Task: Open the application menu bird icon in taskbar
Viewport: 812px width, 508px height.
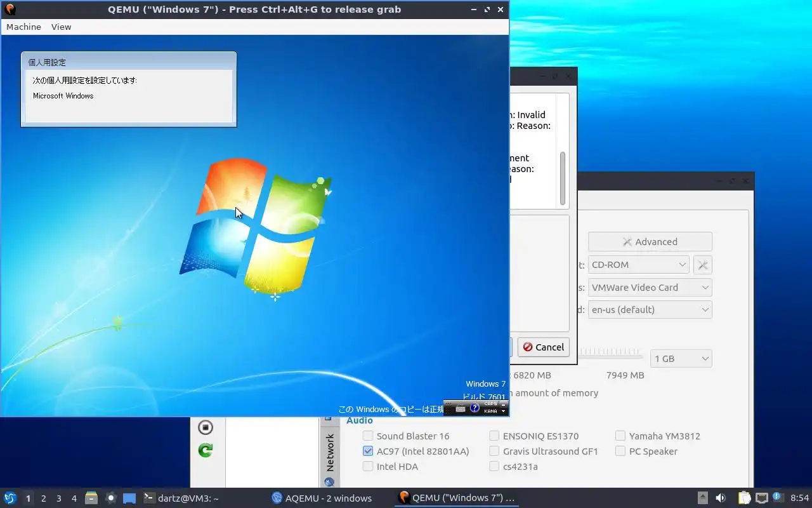Action: click(x=10, y=498)
